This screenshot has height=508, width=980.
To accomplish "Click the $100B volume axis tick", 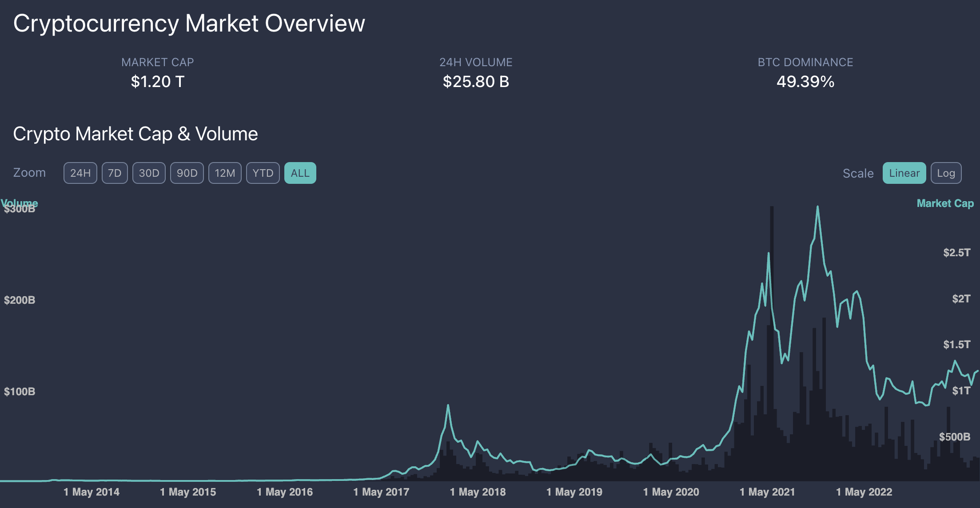I will pyautogui.click(x=20, y=392).
